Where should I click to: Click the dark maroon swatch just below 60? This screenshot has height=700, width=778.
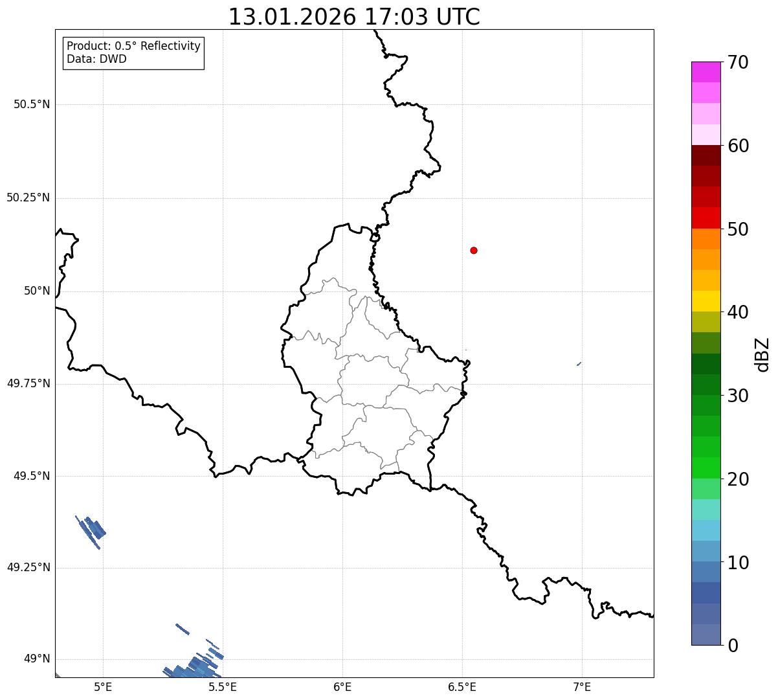(706, 155)
